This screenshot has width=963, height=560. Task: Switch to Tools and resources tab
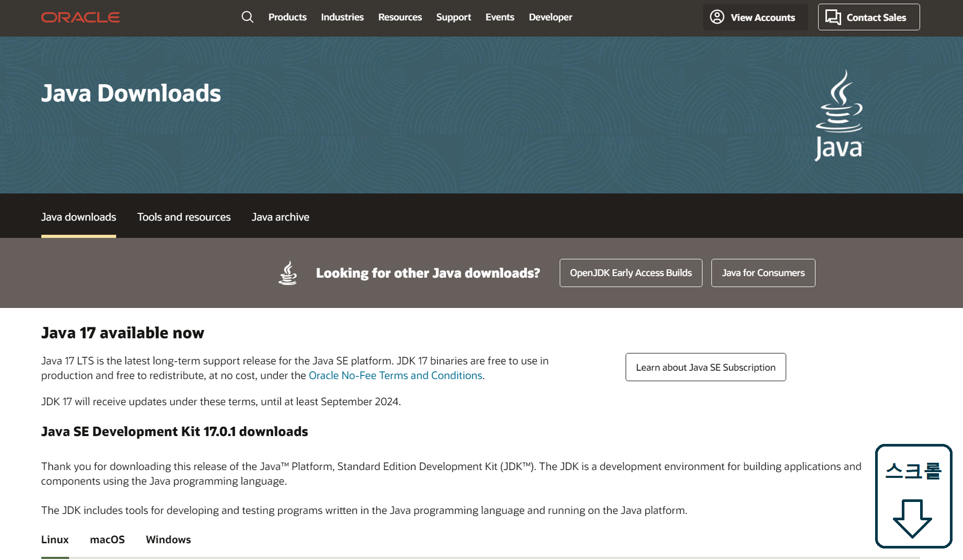[184, 217]
